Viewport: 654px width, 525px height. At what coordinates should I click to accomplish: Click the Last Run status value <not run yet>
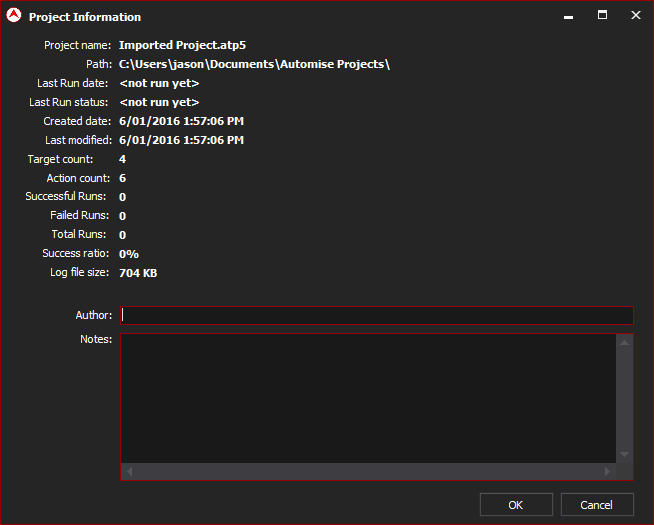point(159,102)
